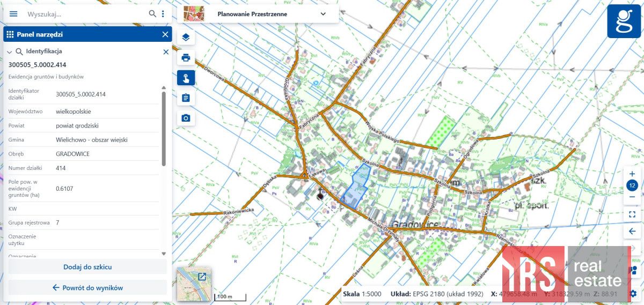Screen dimensions: 644x305
Task: Expand the Planowanie Przestrzenne dropdown
Action: click(x=323, y=14)
